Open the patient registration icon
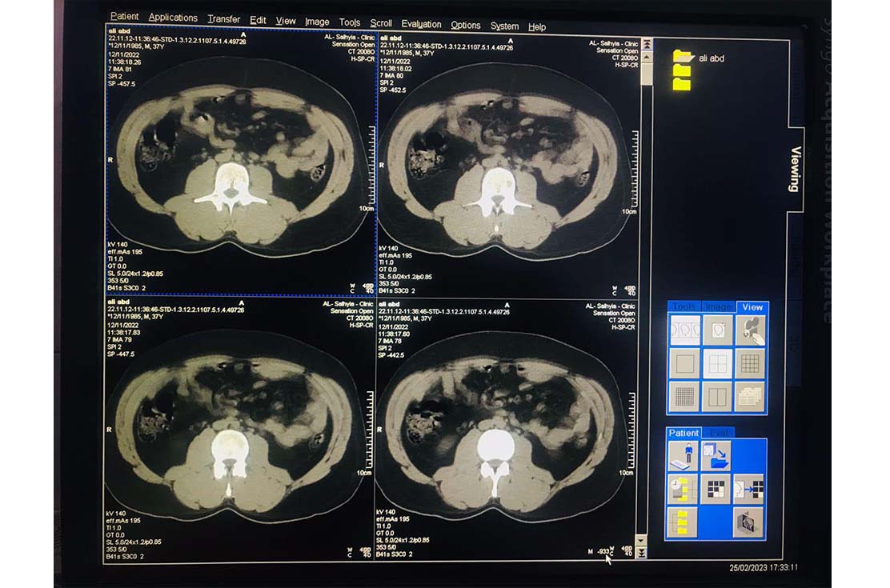890x588 pixels. point(683,456)
